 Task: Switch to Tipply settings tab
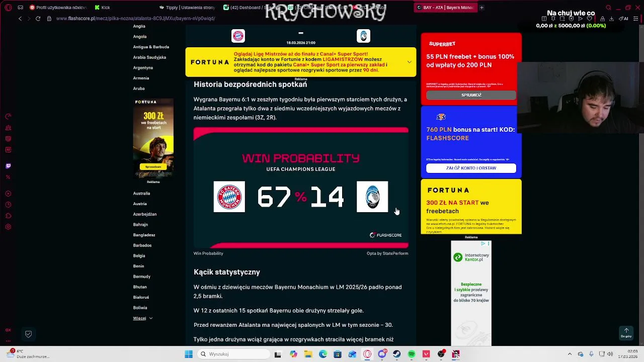[187, 8]
